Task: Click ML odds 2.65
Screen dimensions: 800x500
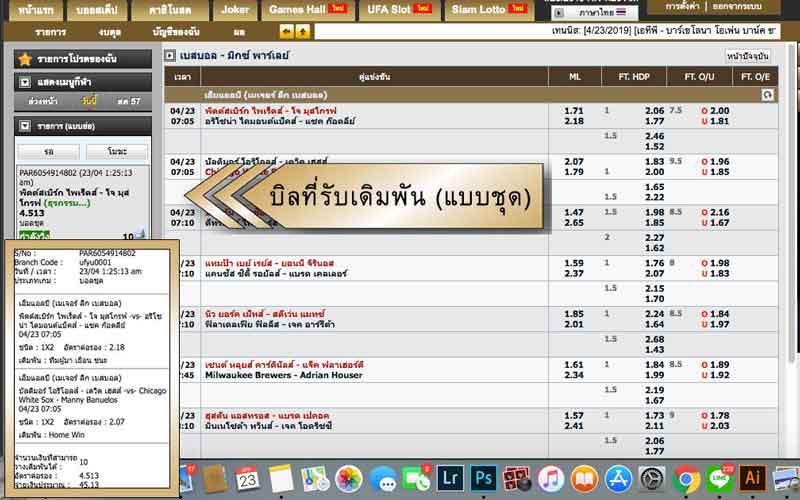Action: click(x=574, y=223)
